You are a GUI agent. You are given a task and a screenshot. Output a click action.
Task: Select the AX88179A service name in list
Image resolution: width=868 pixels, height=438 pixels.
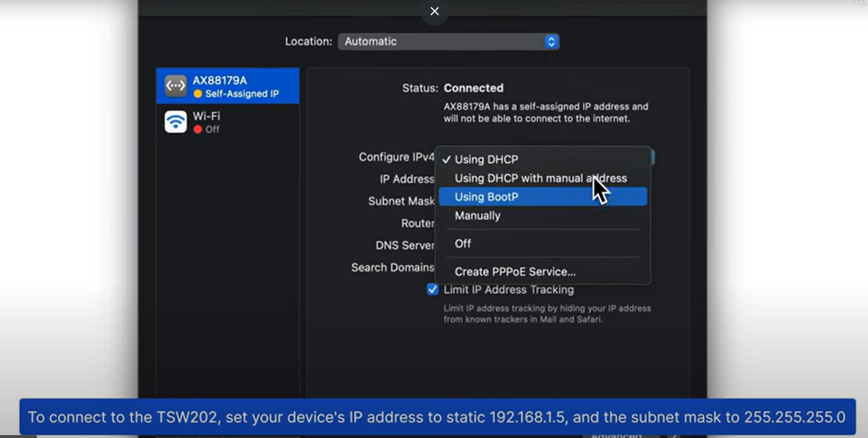[220, 80]
